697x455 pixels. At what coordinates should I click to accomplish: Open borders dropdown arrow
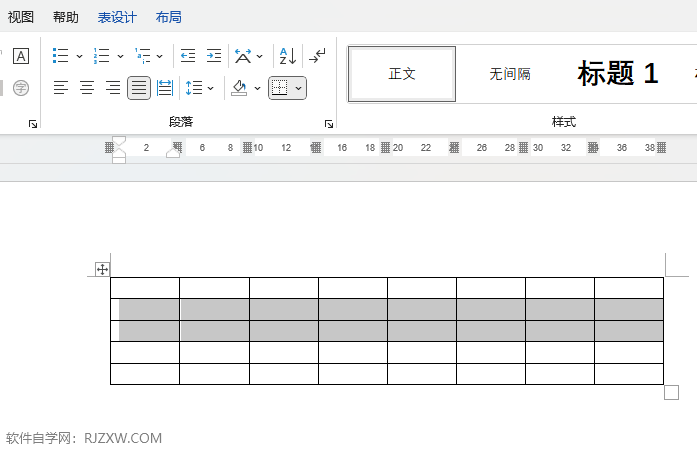299,88
